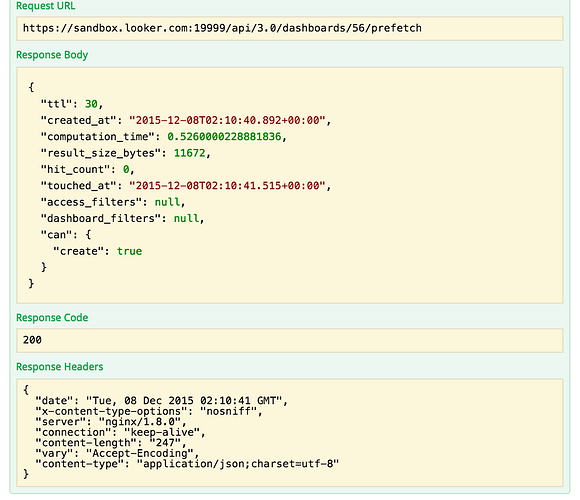Click the dashboard_filters null value
The image size is (580, 500).
(x=186, y=218)
